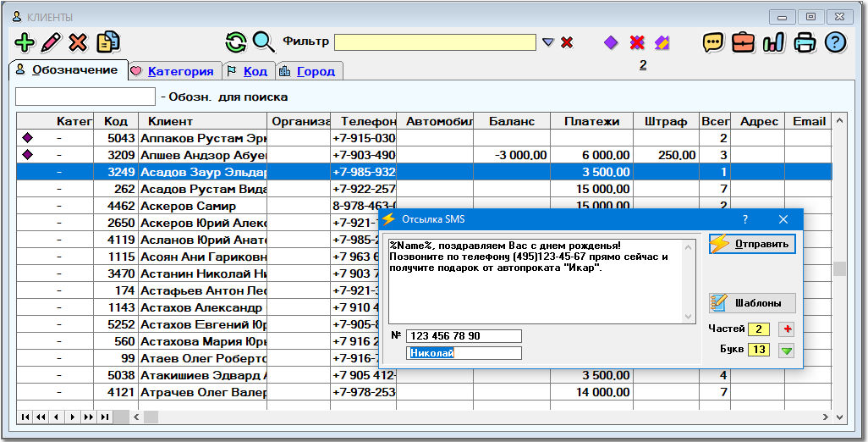Screen dimensions: 868x442
Task: Select client Апшев Андзор row
Action: coord(424,155)
